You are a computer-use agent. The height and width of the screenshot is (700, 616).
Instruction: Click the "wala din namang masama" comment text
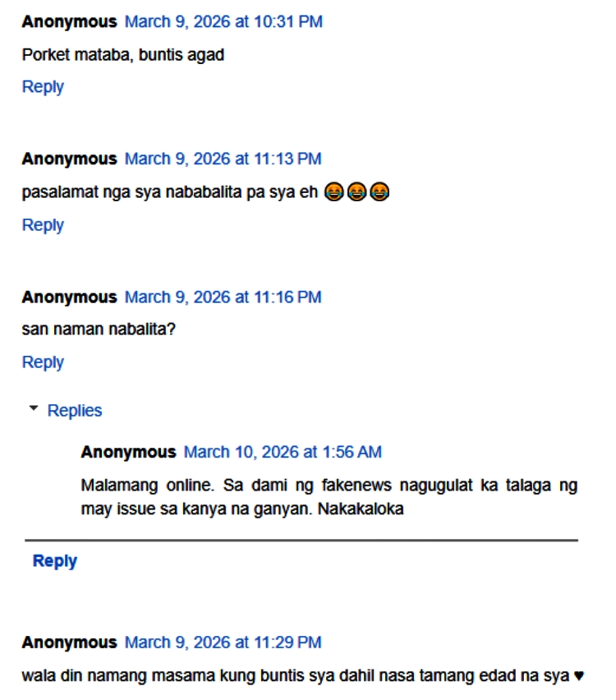(296, 676)
